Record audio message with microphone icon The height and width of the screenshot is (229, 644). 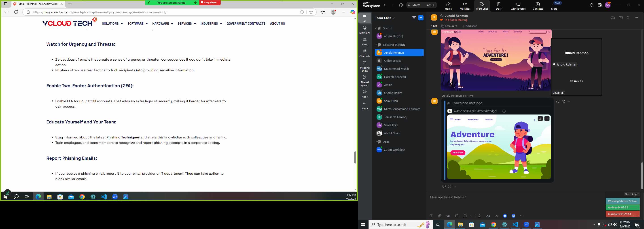(479, 216)
